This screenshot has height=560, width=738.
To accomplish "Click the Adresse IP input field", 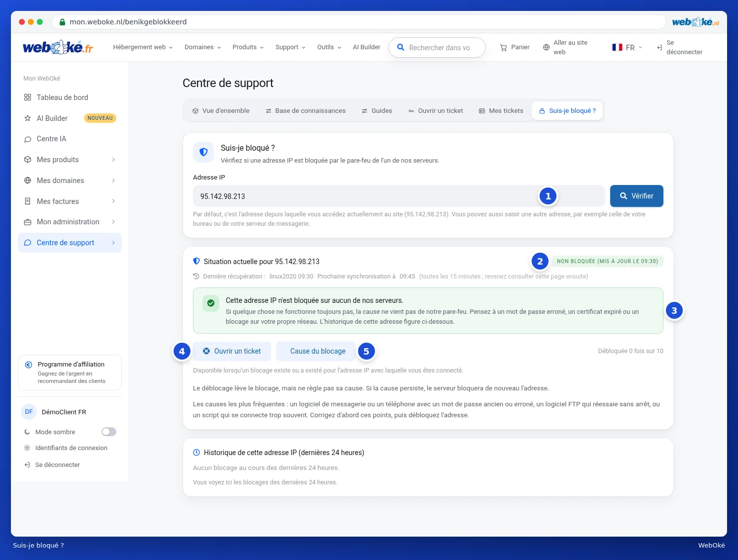I will pyautogui.click(x=399, y=196).
